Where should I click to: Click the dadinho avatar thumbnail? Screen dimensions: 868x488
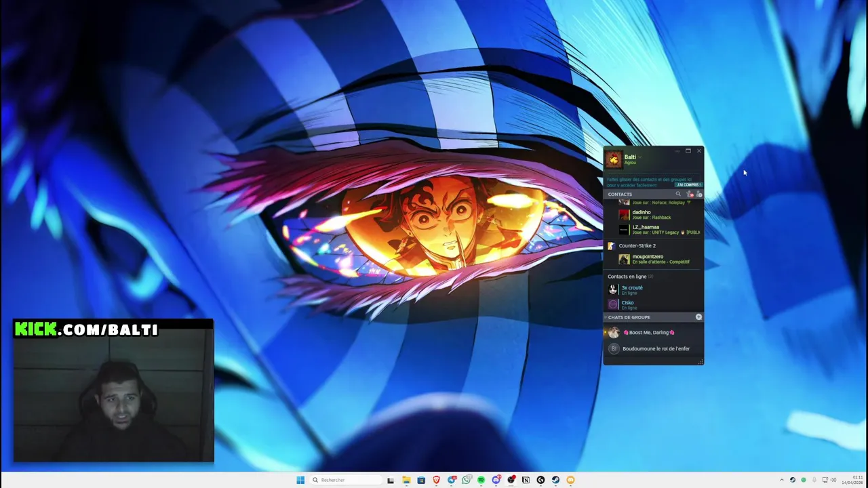(x=624, y=215)
